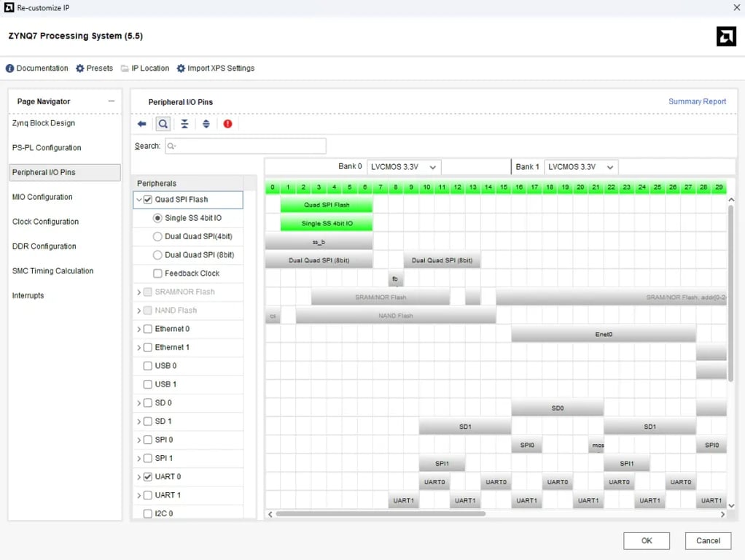Collapse the Page Navigator with minus icon
The image size is (745, 560).
point(112,101)
